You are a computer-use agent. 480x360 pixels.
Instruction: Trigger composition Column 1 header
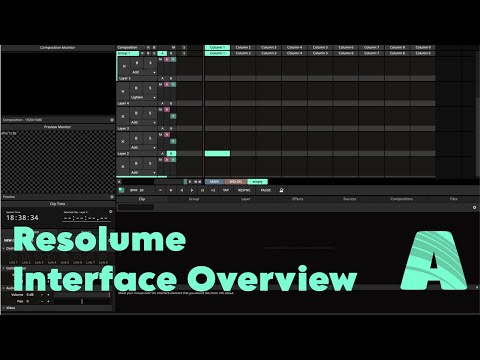tap(217, 48)
